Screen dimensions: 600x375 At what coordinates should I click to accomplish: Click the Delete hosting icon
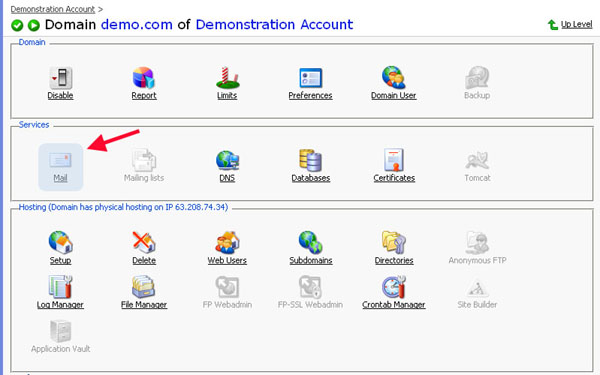coord(143,242)
